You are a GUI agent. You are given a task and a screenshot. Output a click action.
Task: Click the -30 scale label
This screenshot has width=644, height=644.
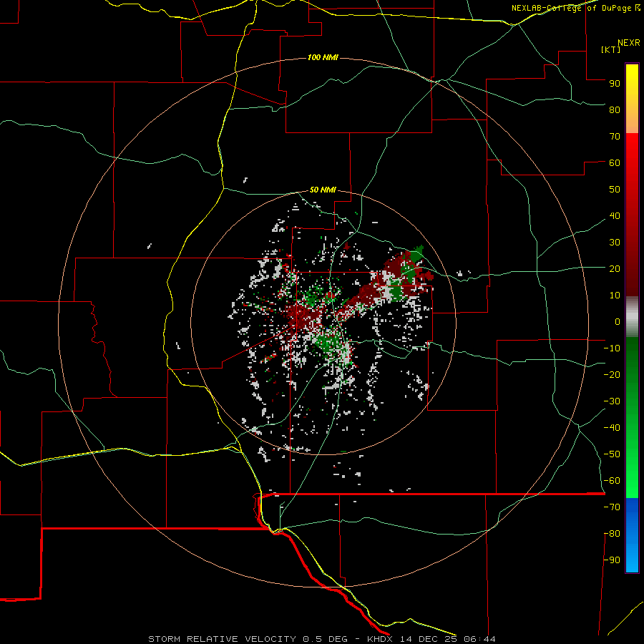(612, 401)
